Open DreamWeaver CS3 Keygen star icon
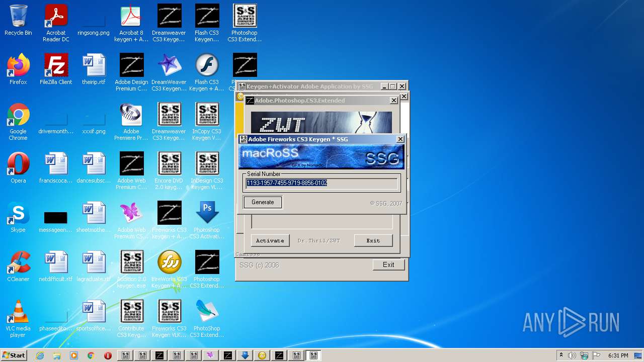 click(x=169, y=72)
